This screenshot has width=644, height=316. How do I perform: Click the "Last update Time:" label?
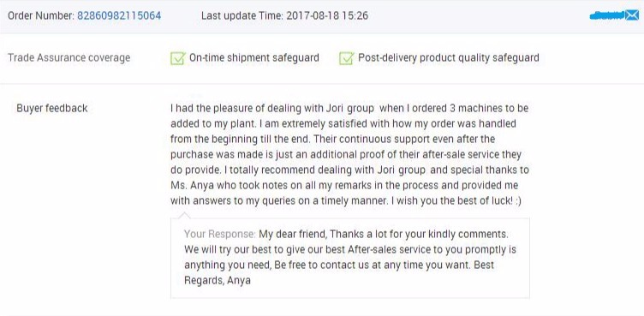[x=241, y=15]
